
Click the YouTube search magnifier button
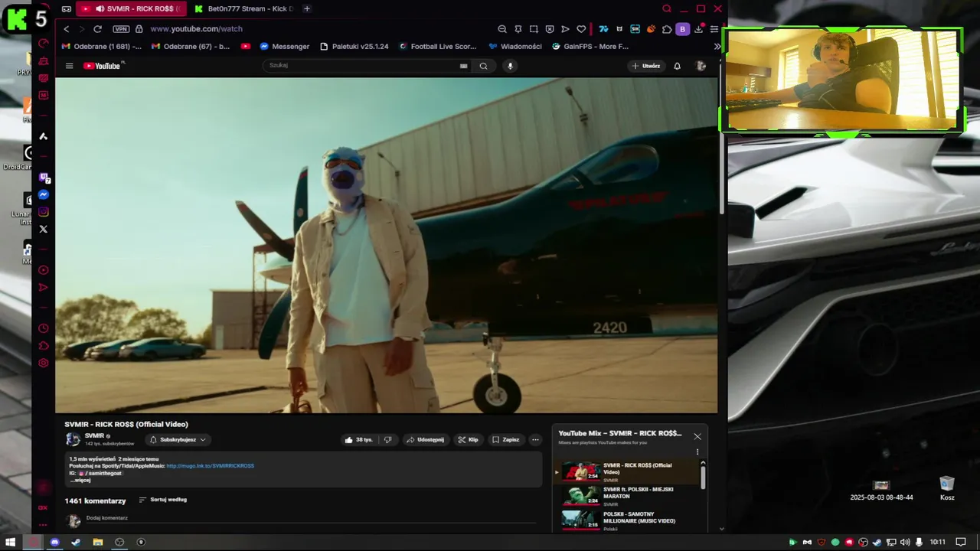[x=483, y=66]
